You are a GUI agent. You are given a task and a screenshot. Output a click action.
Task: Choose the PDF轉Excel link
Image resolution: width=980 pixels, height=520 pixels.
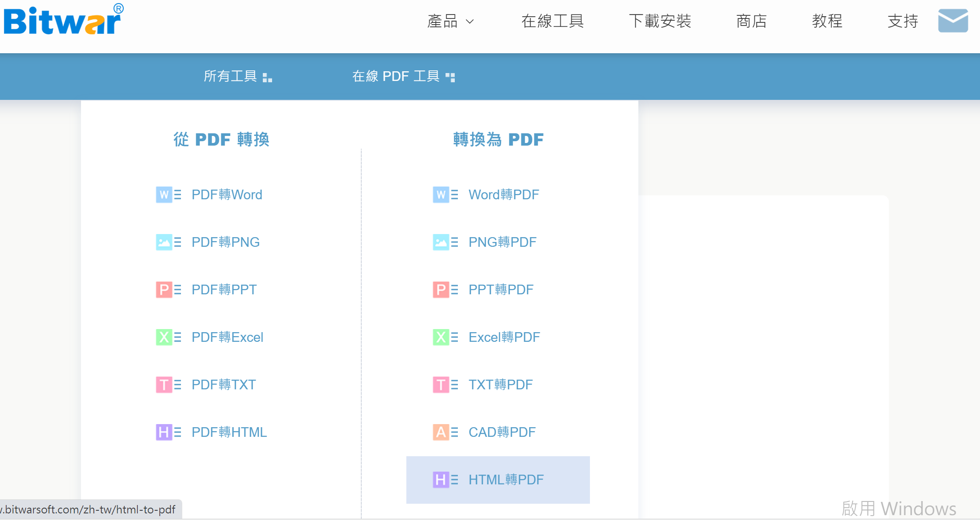pos(227,337)
